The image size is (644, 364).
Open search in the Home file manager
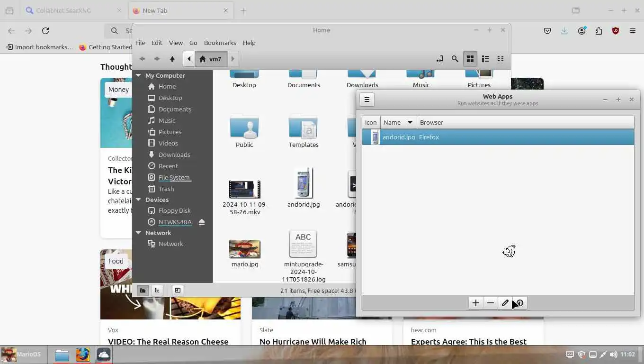455,59
